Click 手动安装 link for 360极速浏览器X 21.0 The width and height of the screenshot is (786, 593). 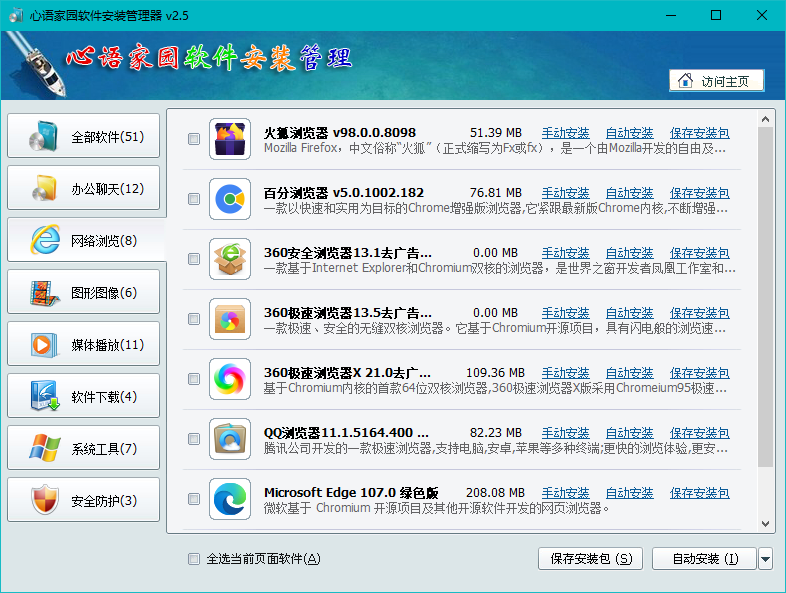click(565, 373)
